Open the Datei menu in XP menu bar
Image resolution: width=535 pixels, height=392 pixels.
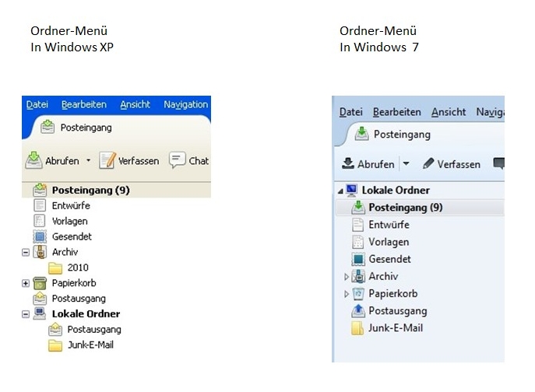37,104
